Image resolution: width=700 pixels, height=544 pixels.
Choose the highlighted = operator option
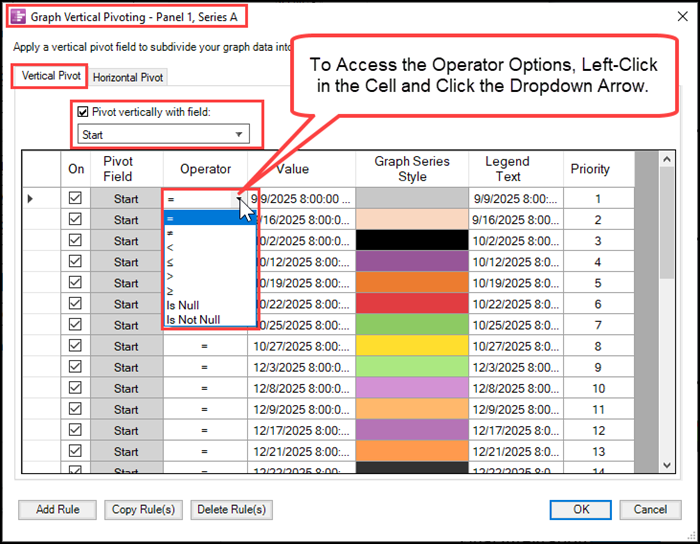[210, 218]
